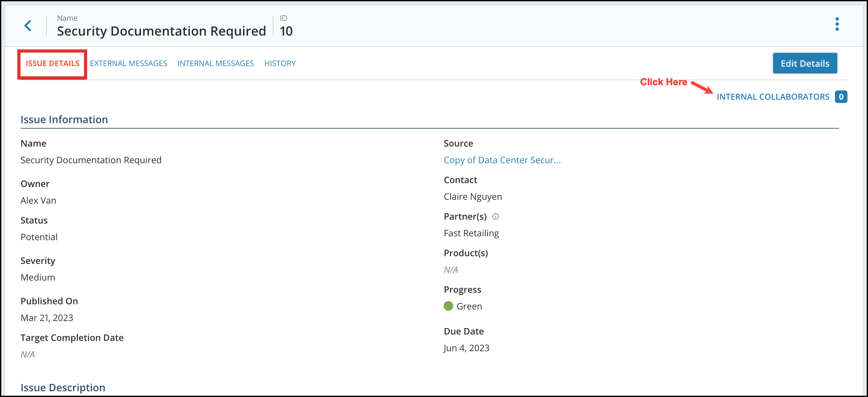Click the Partner(s) field label

coord(465,217)
